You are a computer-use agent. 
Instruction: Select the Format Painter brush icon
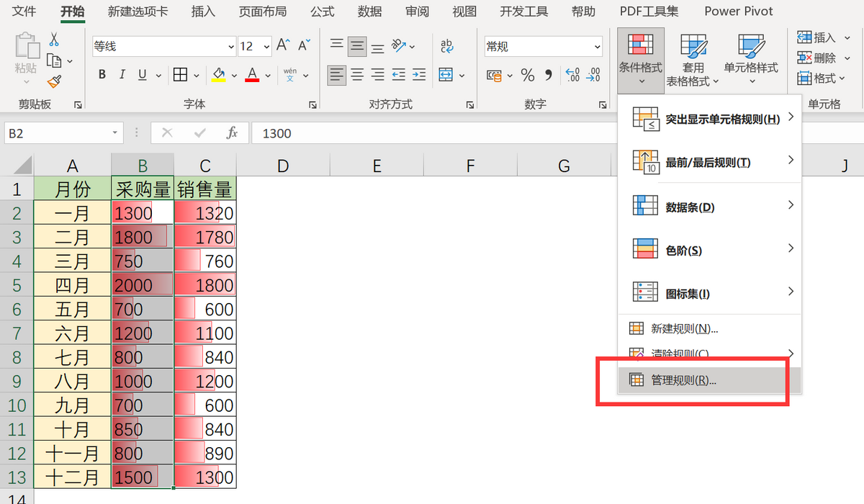tap(54, 81)
